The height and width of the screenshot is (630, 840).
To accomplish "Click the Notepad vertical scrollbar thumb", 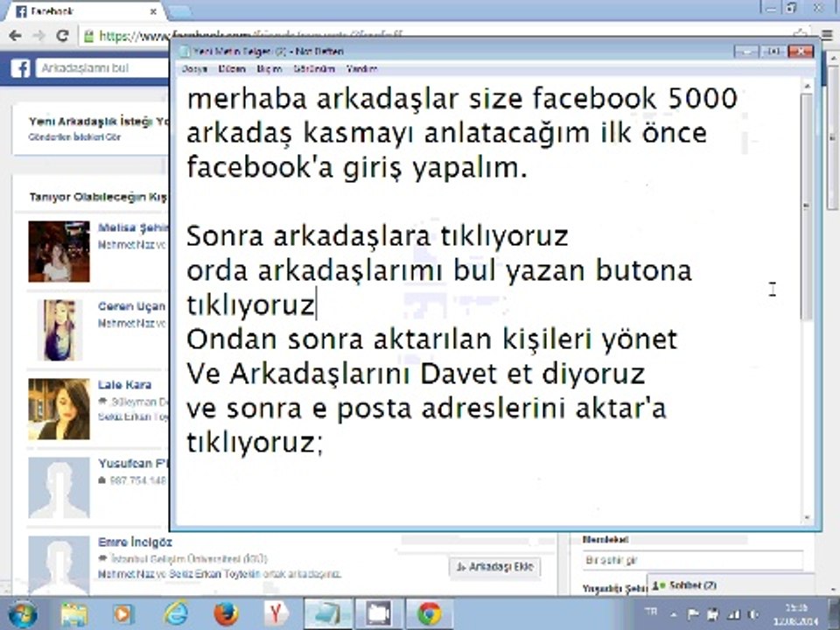I will (807, 206).
